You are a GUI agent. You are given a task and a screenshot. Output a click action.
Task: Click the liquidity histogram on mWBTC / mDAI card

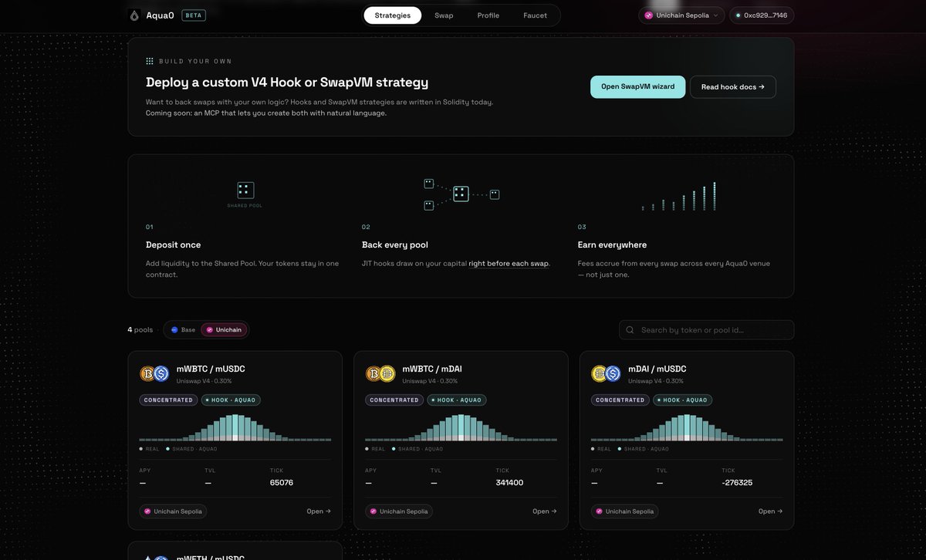(461, 427)
